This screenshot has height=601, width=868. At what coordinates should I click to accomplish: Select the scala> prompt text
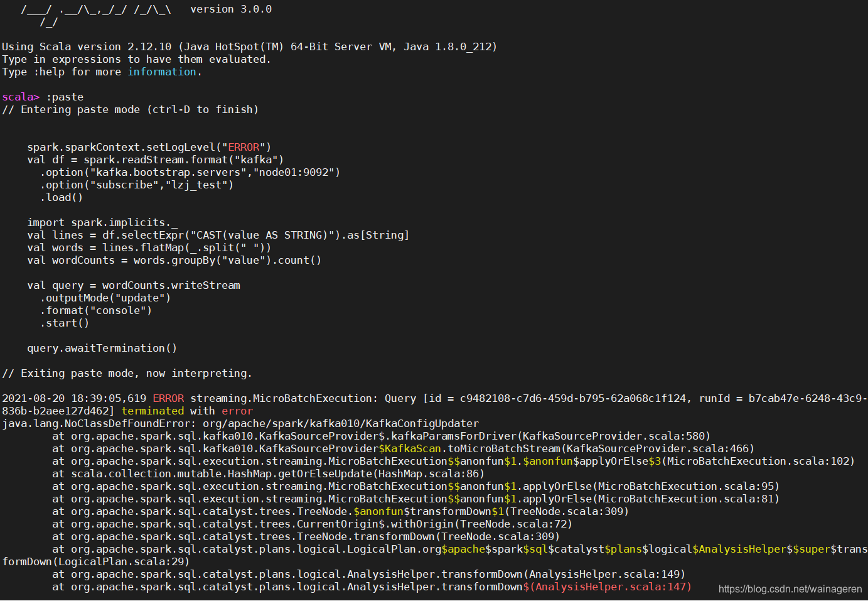18,96
